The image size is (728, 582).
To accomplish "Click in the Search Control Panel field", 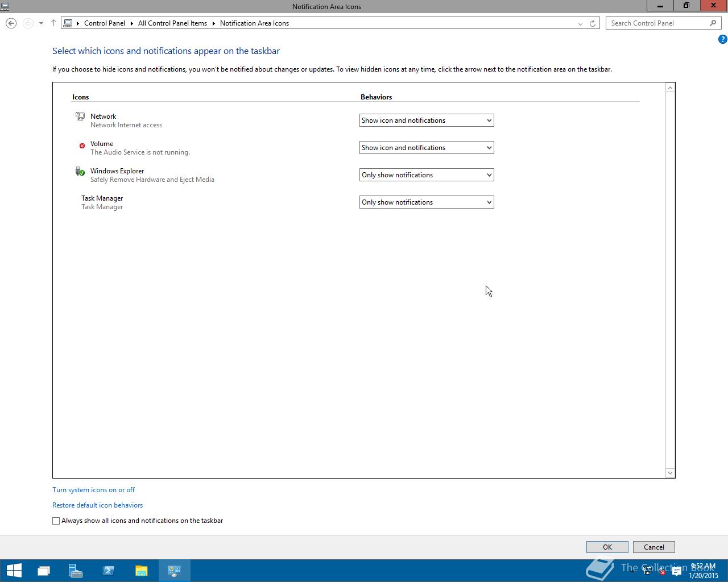I will pos(657,23).
